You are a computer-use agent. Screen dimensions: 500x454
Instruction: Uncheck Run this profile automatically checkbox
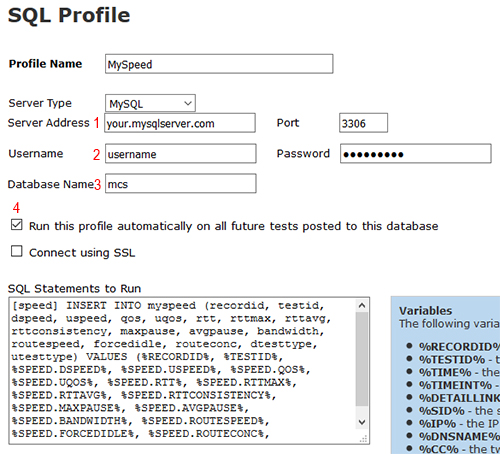(17, 225)
